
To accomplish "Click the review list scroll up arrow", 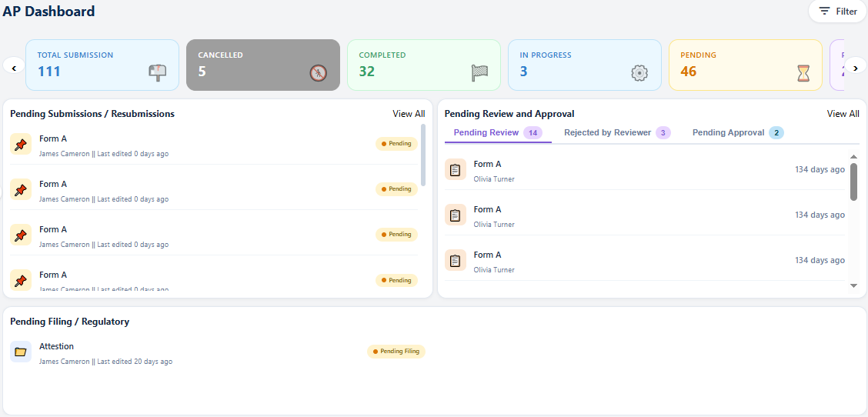I will pos(853,156).
